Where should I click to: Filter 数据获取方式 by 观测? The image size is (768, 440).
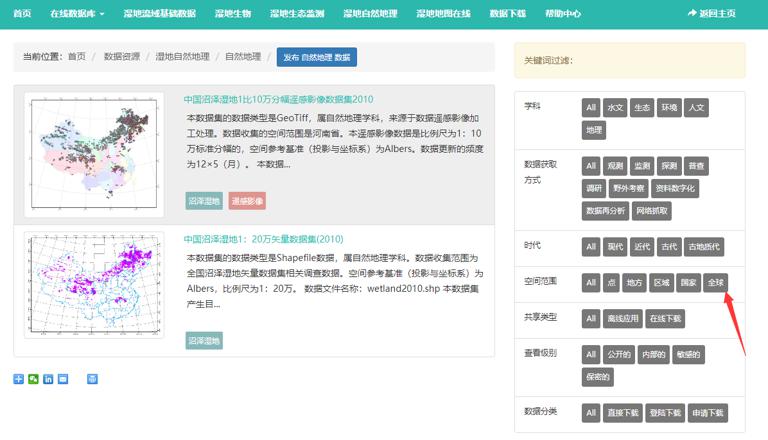(x=615, y=166)
